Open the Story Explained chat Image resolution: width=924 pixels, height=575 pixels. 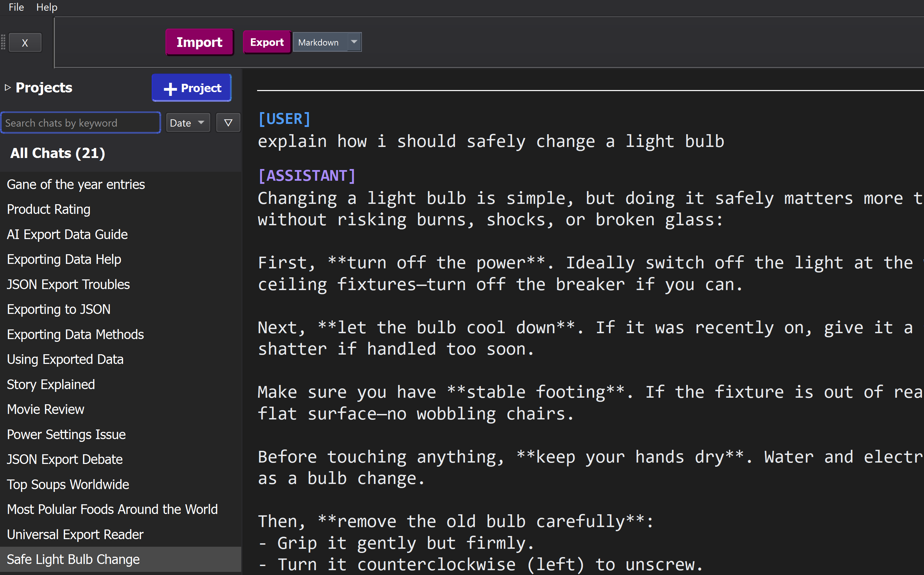(x=121, y=385)
